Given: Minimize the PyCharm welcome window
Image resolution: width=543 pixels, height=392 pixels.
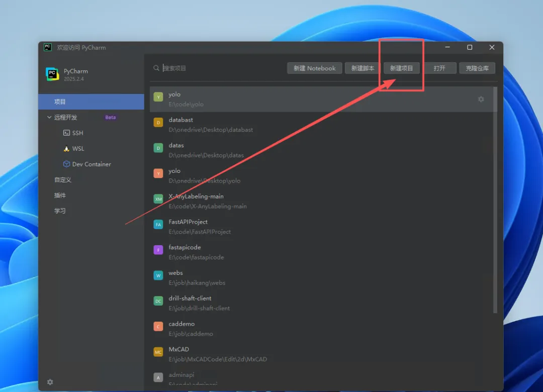Looking at the screenshot, I should (x=447, y=47).
